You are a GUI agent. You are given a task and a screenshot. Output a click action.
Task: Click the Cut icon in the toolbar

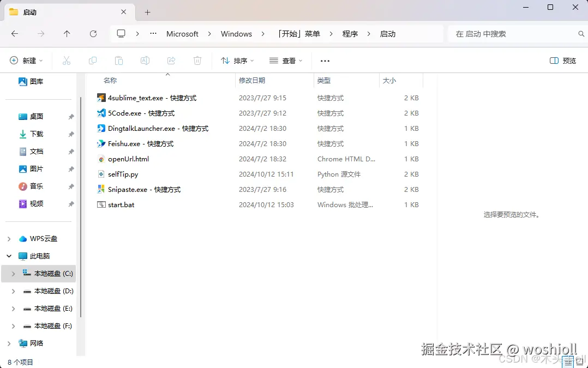coord(67,61)
